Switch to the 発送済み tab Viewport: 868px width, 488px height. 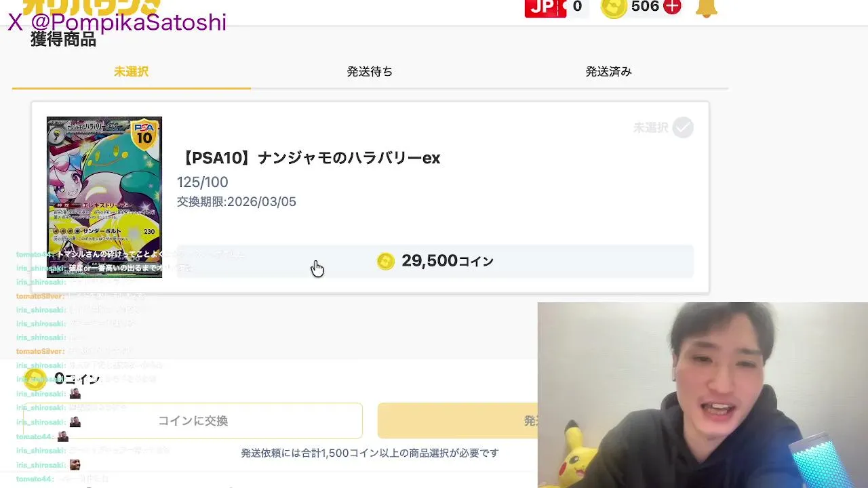[x=608, y=71]
